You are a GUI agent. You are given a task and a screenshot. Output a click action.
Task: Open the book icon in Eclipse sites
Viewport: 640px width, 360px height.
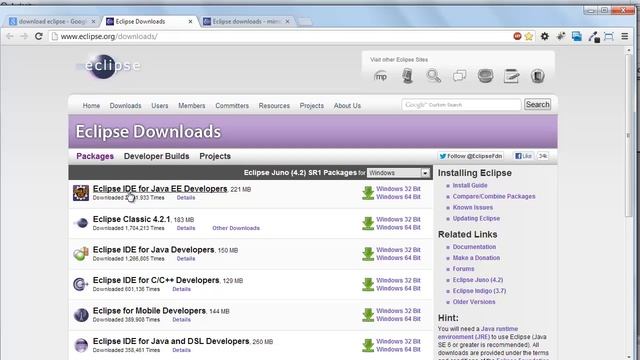pos(538,76)
